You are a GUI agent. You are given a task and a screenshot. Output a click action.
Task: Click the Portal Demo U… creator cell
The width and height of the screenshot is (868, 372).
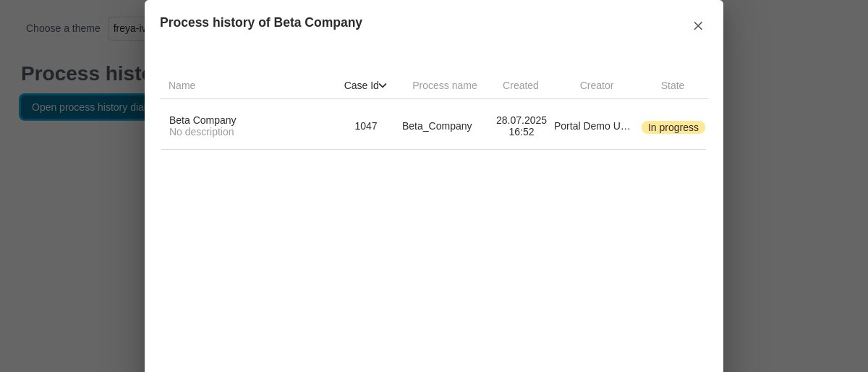click(592, 126)
